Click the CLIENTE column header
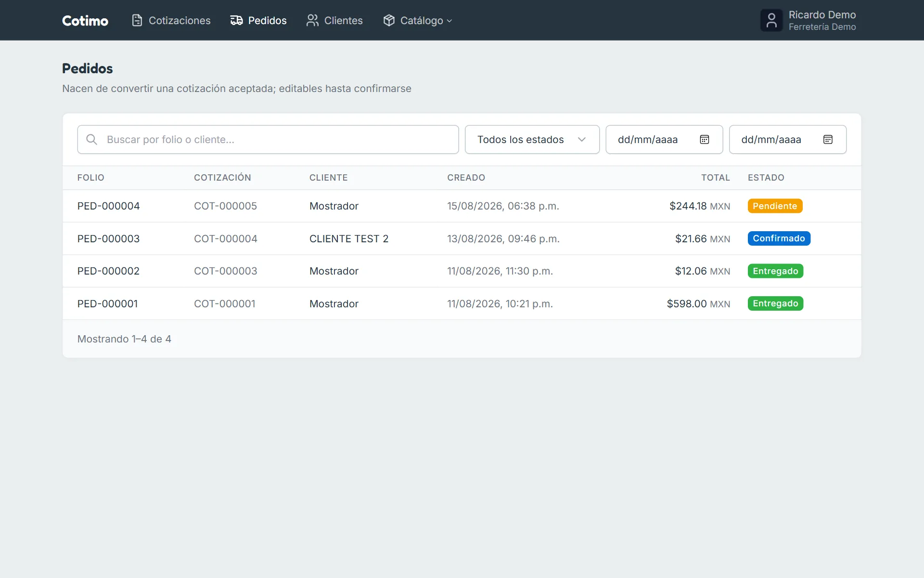The image size is (924, 578). pyautogui.click(x=329, y=178)
